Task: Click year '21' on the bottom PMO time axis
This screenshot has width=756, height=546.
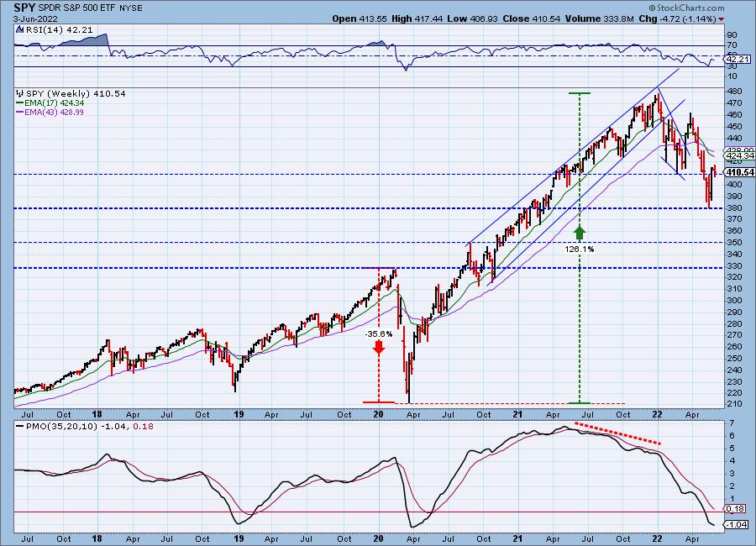Action: coord(517,538)
